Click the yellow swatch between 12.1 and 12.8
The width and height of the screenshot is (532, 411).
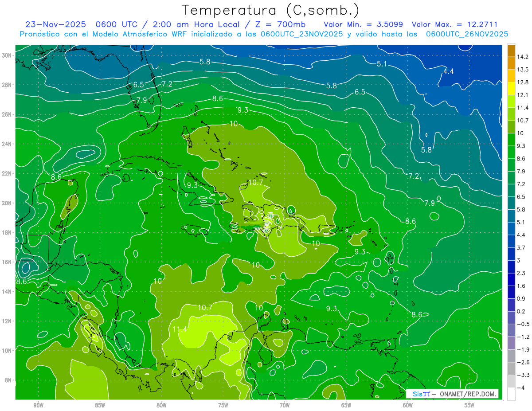[511, 89]
